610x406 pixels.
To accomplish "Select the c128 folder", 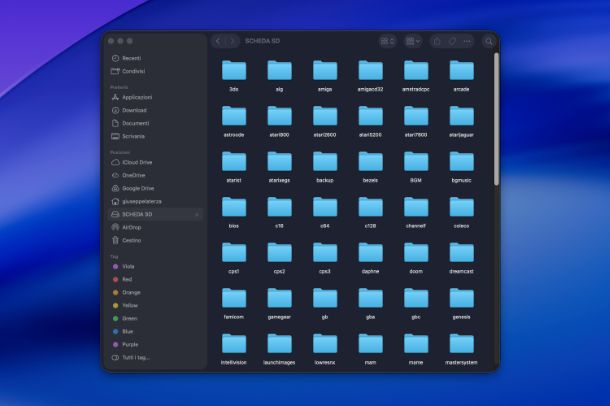I will (370, 212).
